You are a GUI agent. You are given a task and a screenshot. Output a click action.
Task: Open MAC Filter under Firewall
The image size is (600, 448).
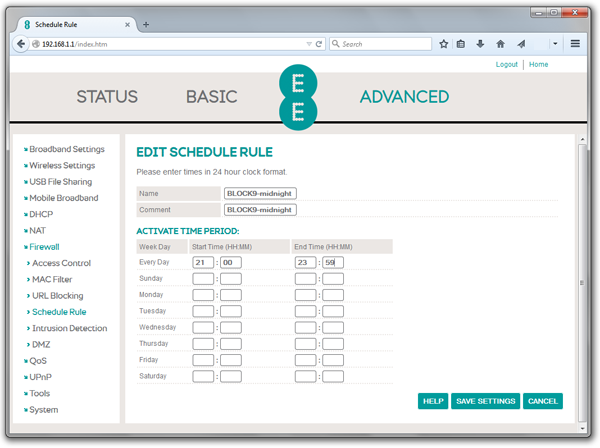point(50,280)
